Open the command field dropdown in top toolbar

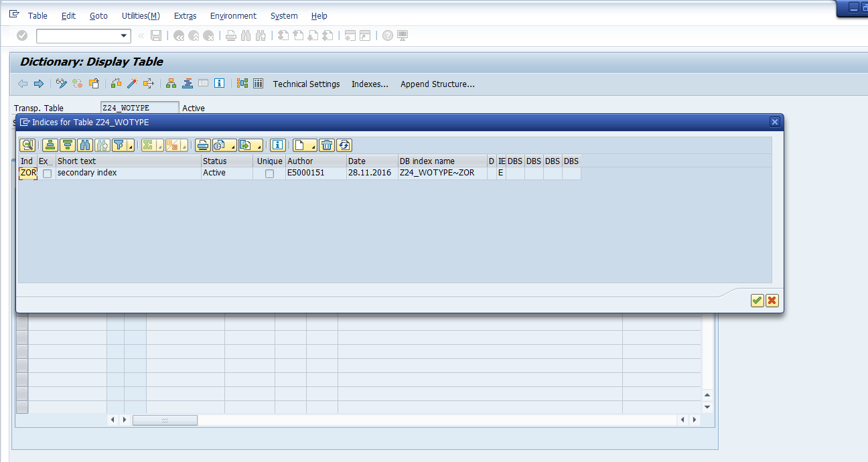click(124, 36)
